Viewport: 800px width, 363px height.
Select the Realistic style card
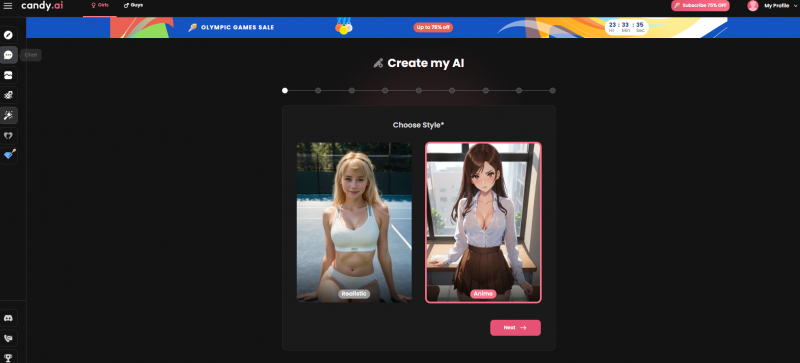click(354, 222)
